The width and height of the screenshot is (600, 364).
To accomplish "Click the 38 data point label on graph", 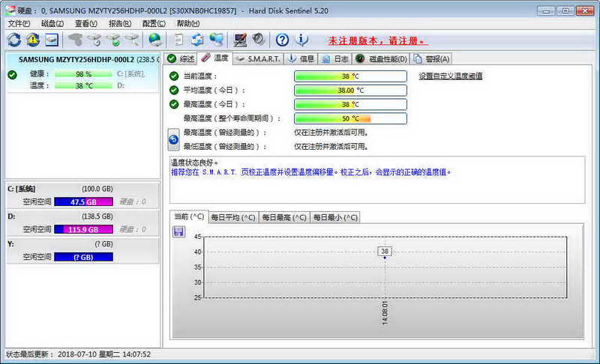I will pos(385,252).
